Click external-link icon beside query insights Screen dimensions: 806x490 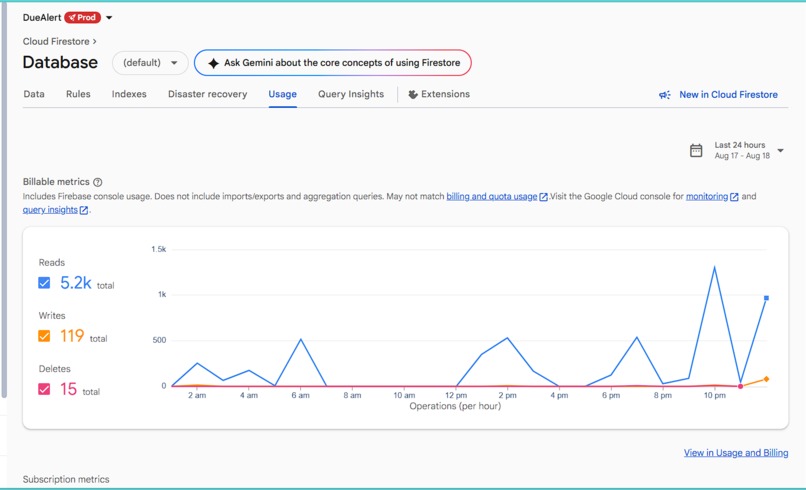tap(84, 210)
